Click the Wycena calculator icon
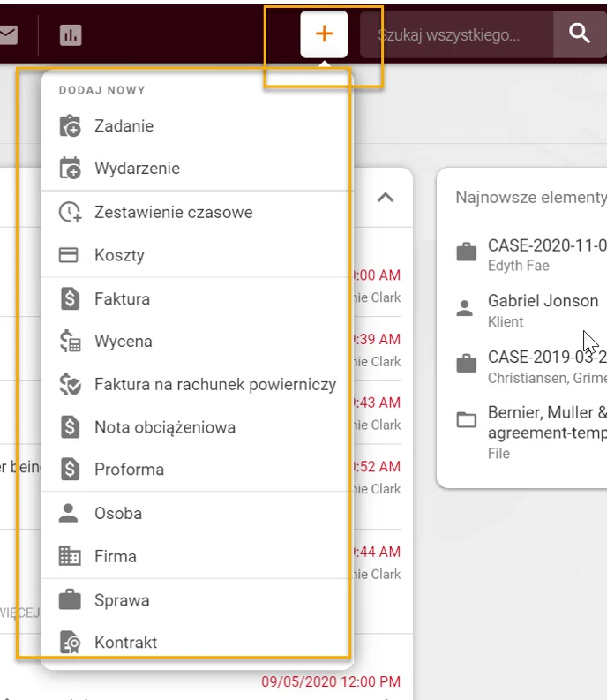Screen dimensions: 607x700 coord(70,341)
